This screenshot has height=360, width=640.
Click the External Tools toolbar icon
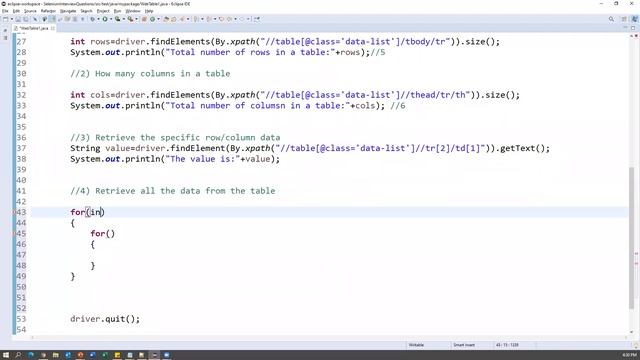(131, 19)
